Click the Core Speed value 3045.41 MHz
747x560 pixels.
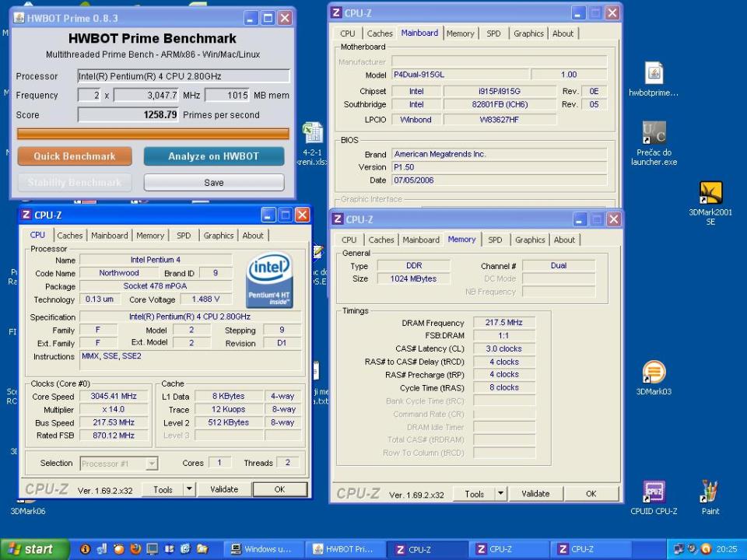(x=114, y=396)
